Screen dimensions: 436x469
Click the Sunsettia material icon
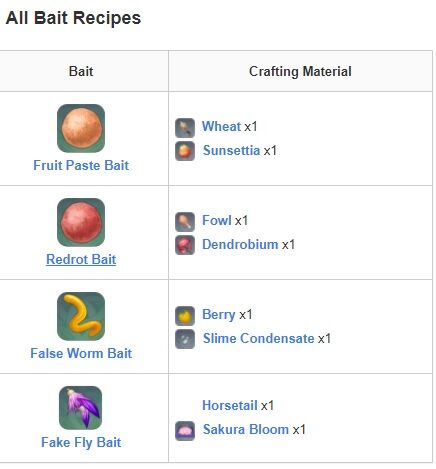[185, 151]
